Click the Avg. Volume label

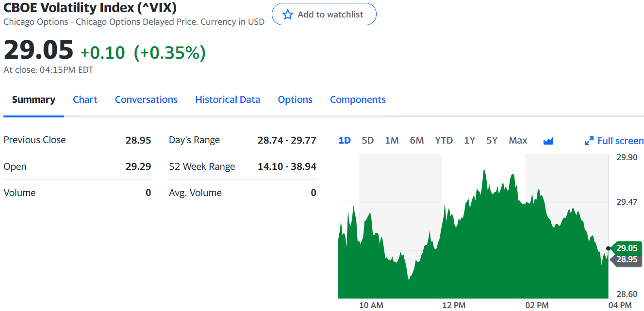pyautogui.click(x=195, y=193)
